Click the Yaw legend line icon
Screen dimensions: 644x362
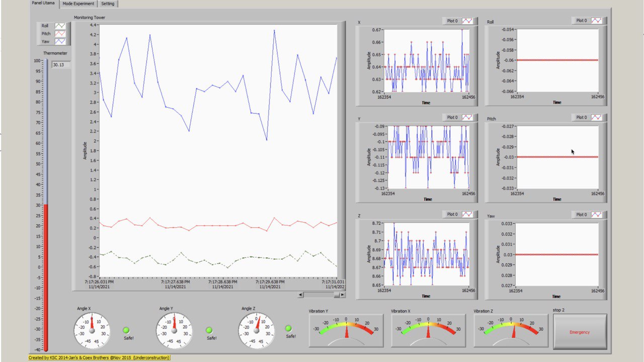coord(60,42)
